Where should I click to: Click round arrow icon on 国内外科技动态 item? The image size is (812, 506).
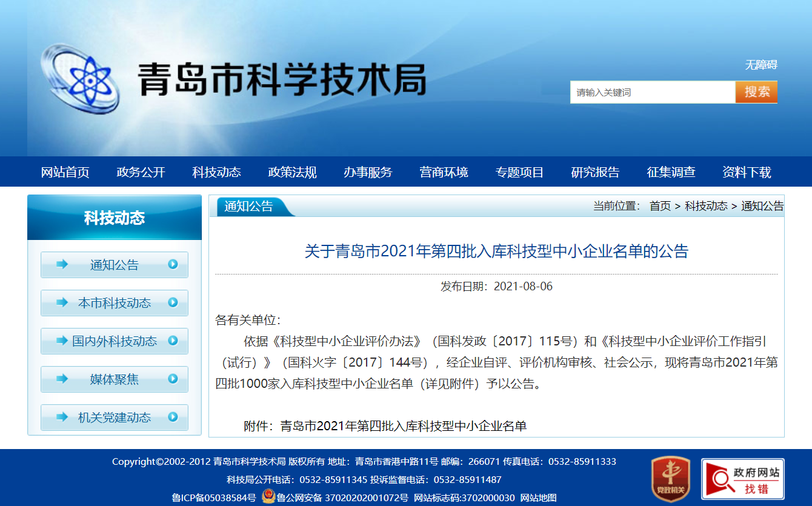click(173, 341)
